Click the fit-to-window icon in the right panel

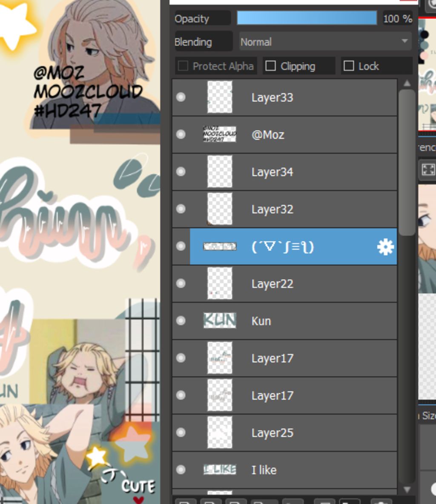pyautogui.click(x=428, y=169)
